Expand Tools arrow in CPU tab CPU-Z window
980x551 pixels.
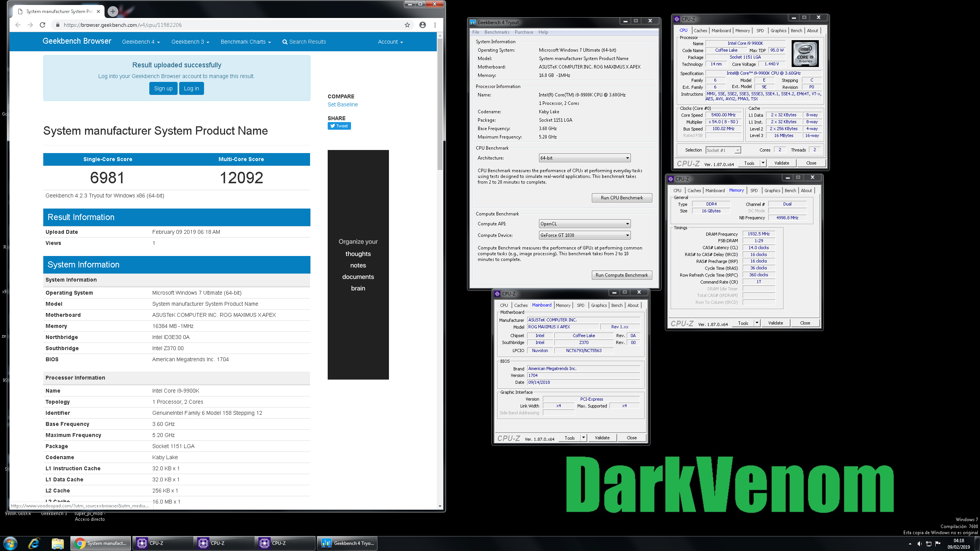[x=763, y=163]
